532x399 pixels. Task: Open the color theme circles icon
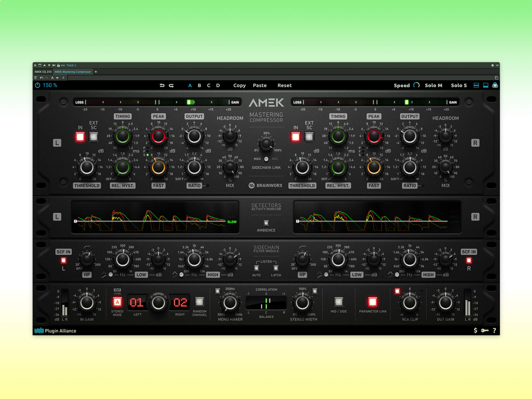(x=495, y=85)
